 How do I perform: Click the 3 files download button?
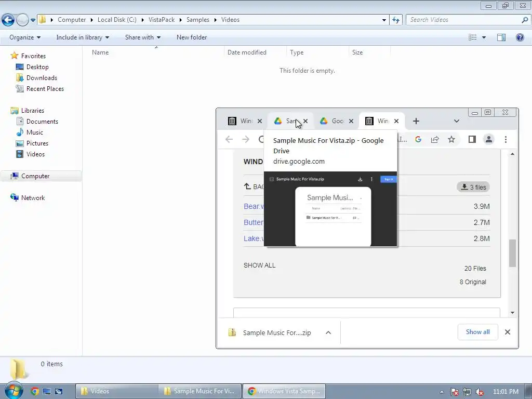pyautogui.click(x=473, y=187)
